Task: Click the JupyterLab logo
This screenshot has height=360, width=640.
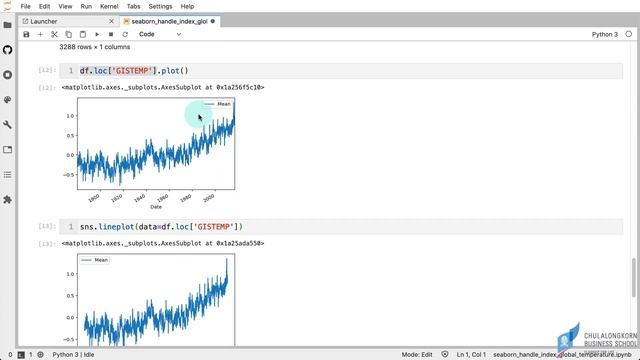Action: [7, 6]
